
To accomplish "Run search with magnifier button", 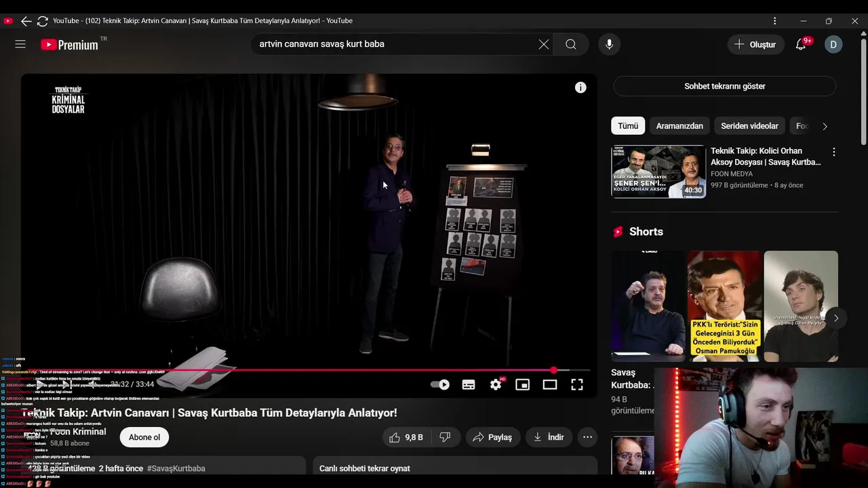I will (x=571, y=44).
